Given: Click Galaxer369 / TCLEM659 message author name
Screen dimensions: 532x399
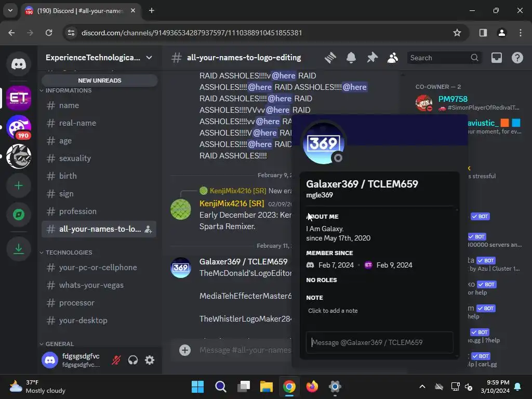Looking at the screenshot, I should coord(243,262).
